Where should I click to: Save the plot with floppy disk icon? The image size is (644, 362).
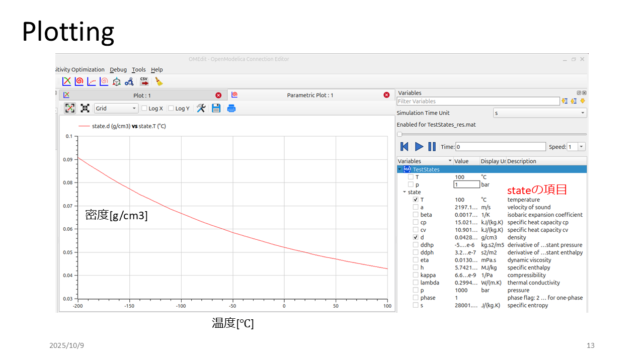(x=216, y=108)
